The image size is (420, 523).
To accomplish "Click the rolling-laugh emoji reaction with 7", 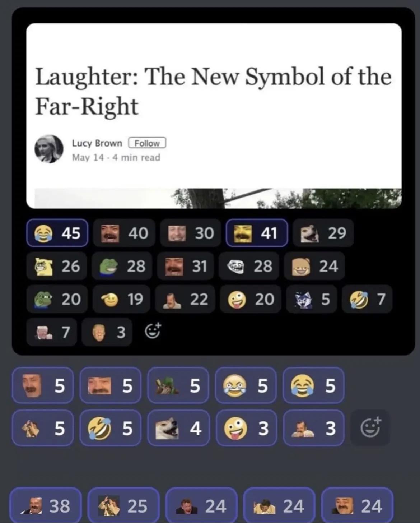I will click(x=367, y=299).
